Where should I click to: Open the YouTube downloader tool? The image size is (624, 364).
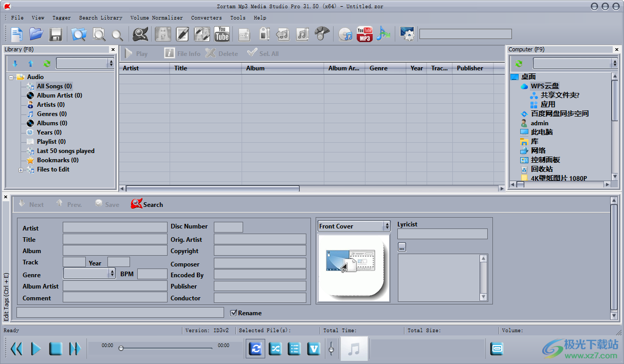[x=222, y=34]
